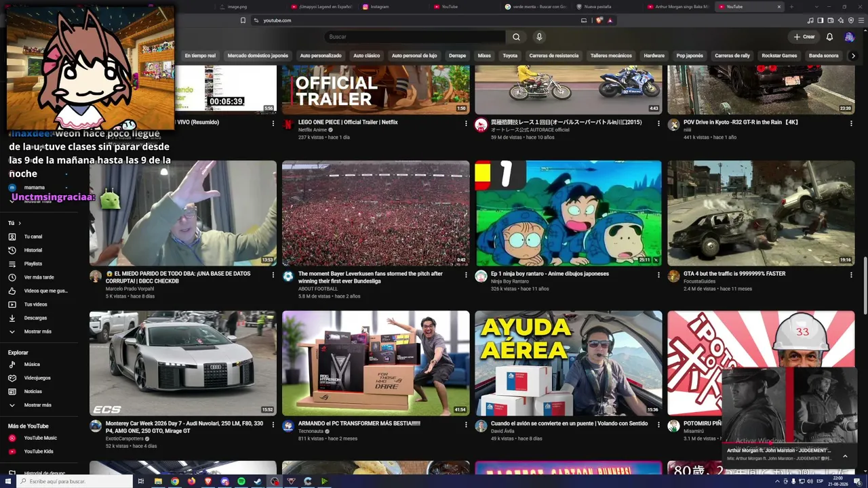Open Steam from the Windows taskbar
This screenshot has width=868, height=488.
coord(258,481)
